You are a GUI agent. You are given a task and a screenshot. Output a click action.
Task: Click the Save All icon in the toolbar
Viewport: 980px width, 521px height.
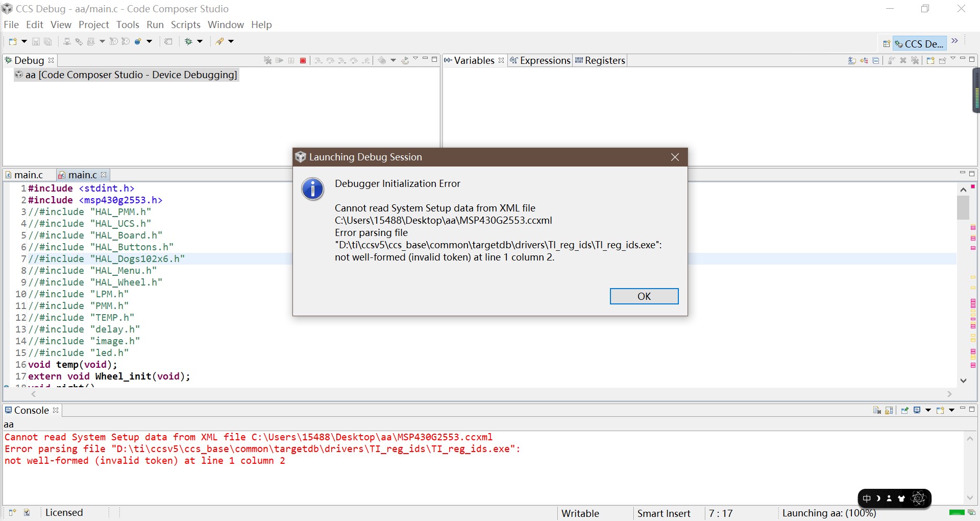pyautogui.click(x=48, y=41)
